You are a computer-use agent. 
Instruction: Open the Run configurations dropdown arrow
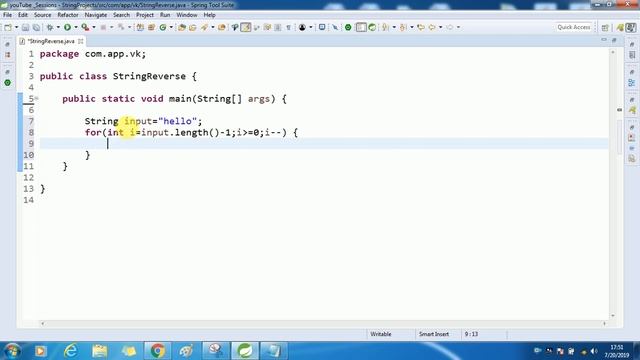[76, 27]
